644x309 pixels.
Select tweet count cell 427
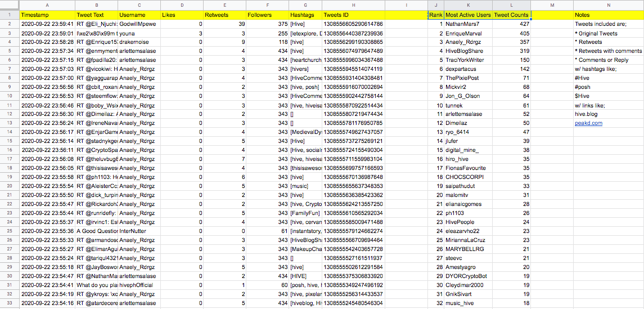pyautogui.click(x=512, y=24)
